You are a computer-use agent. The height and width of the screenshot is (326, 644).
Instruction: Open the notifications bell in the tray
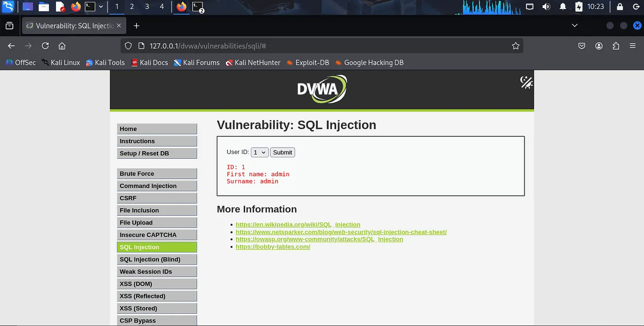click(563, 7)
